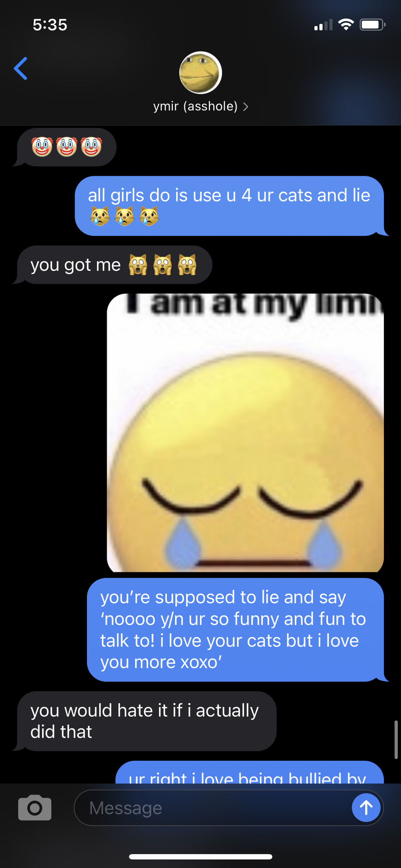Image resolution: width=401 pixels, height=868 pixels.
Task: Open the camera icon beside message field
Action: (35, 807)
